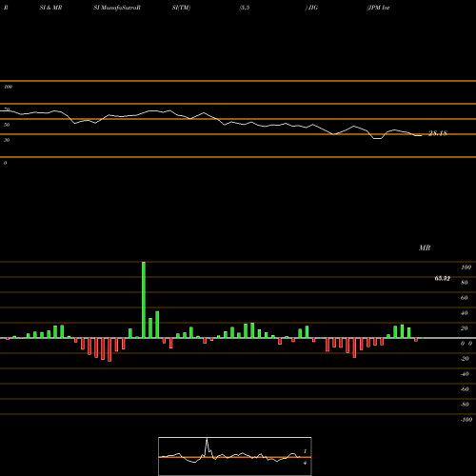Click the current RSI value 28.18

click(438, 133)
